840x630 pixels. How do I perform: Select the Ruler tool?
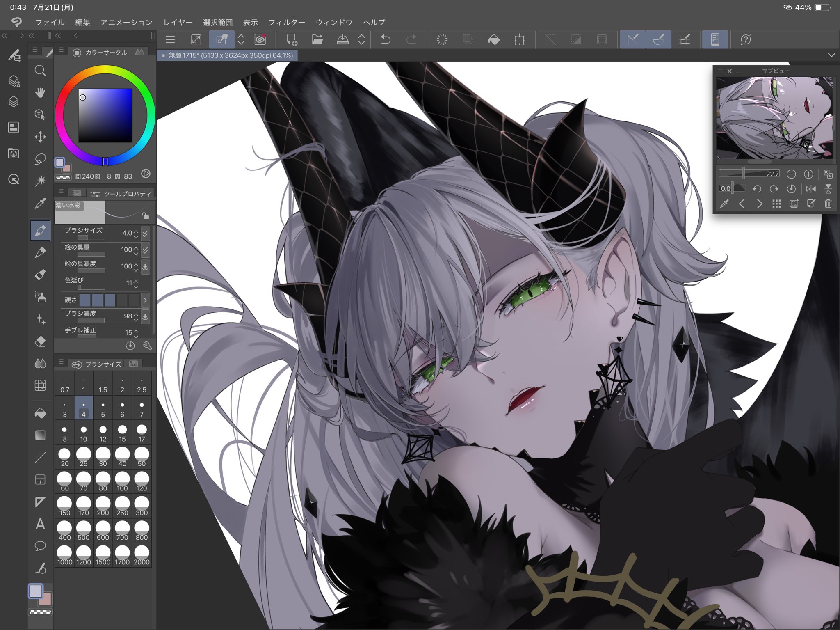pyautogui.click(x=40, y=502)
